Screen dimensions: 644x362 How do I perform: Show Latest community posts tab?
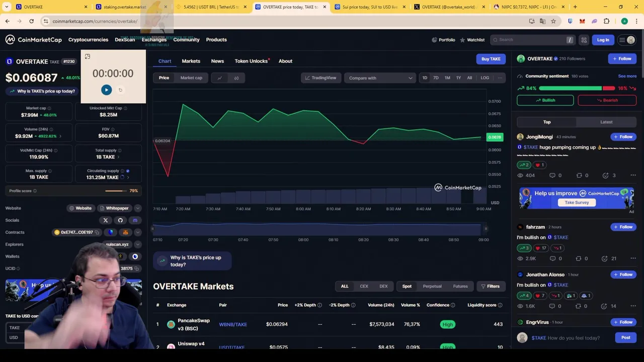(x=606, y=122)
